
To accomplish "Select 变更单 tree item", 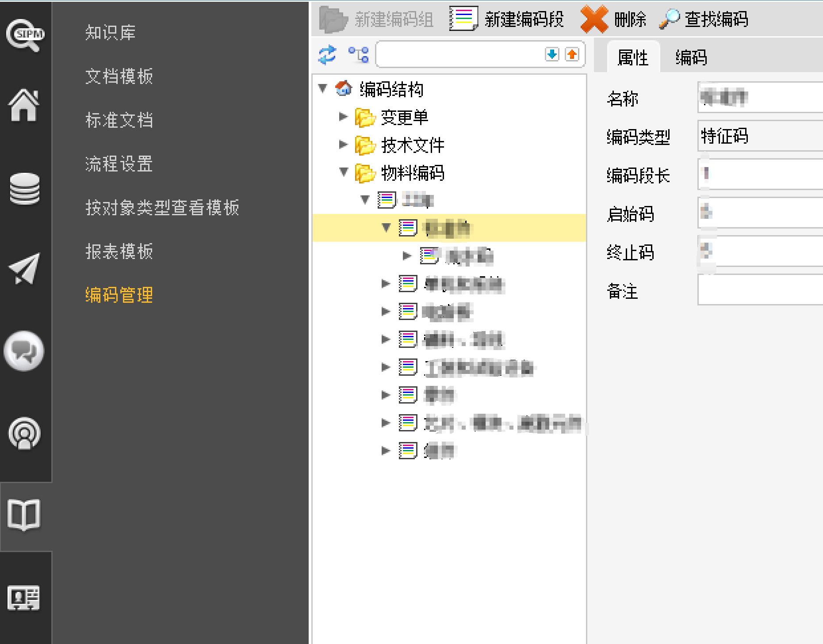I will coord(405,118).
